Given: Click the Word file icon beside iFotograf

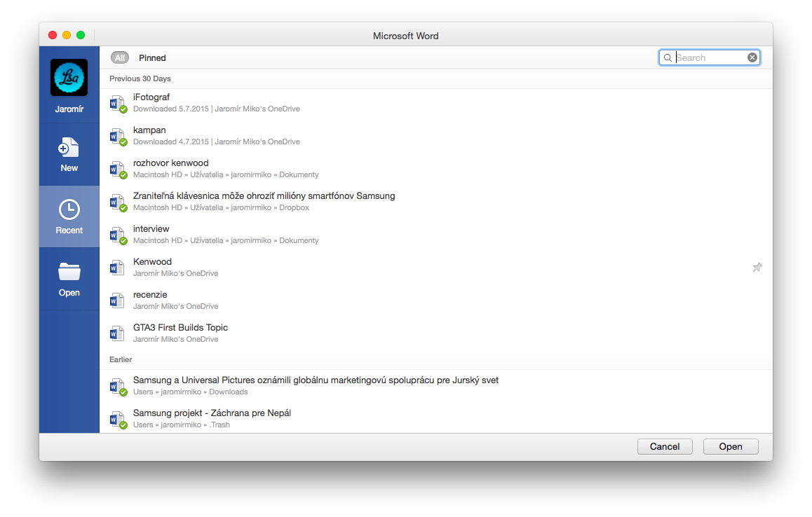Looking at the screenshot, I should click(x=117, y=104).
